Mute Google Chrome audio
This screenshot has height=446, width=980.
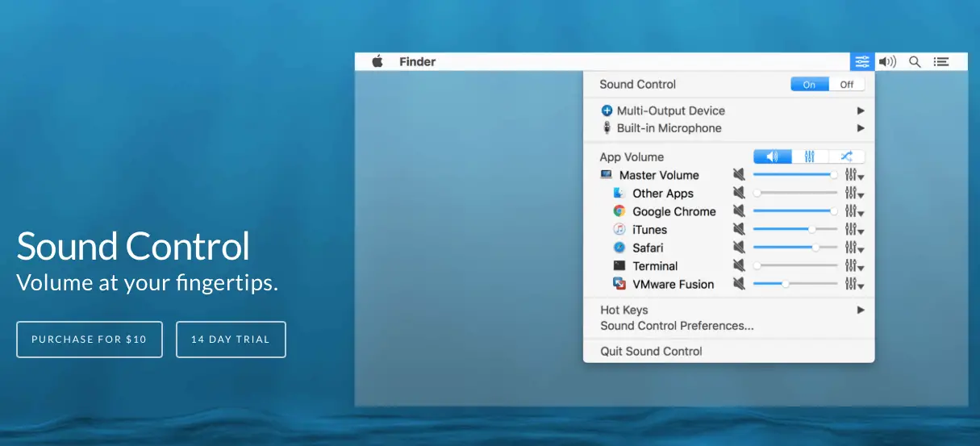pyautogui.click(x=739, y=211)
